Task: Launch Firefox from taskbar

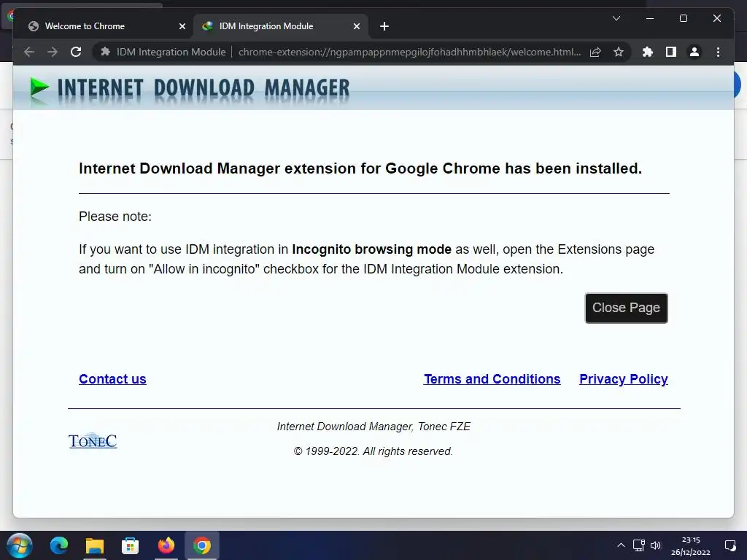Action: (166, 545)
